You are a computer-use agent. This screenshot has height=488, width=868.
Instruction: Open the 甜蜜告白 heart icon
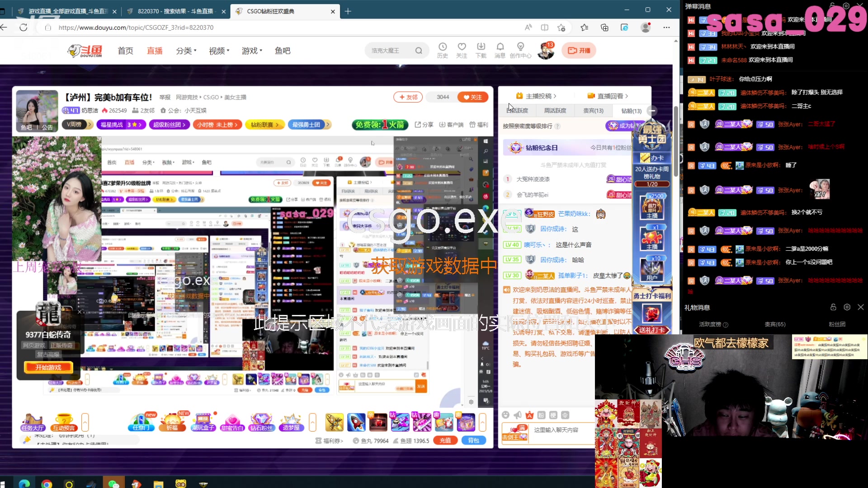click(232, 422)
